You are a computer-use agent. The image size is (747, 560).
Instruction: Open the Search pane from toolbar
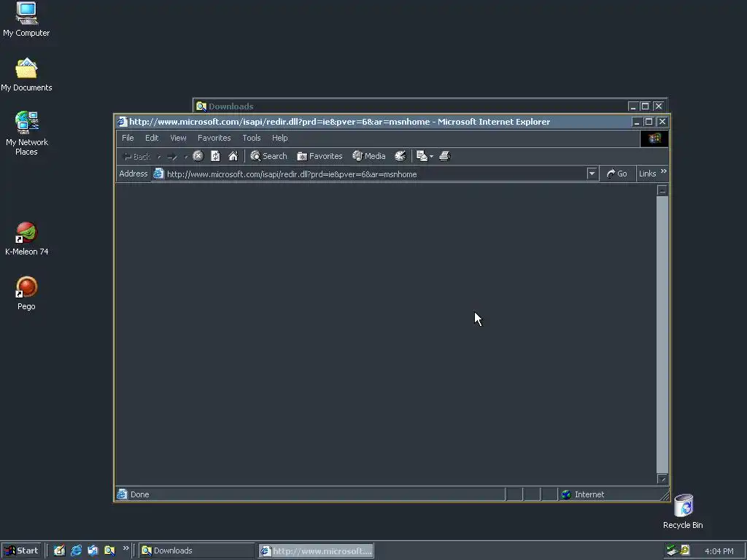pyautogui.click(x=268, y=156)
